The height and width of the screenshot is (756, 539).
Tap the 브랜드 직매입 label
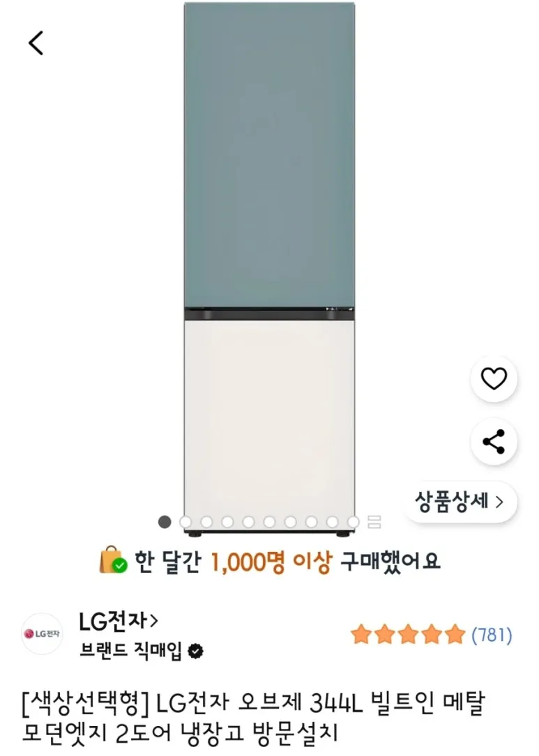click(131, 651)
